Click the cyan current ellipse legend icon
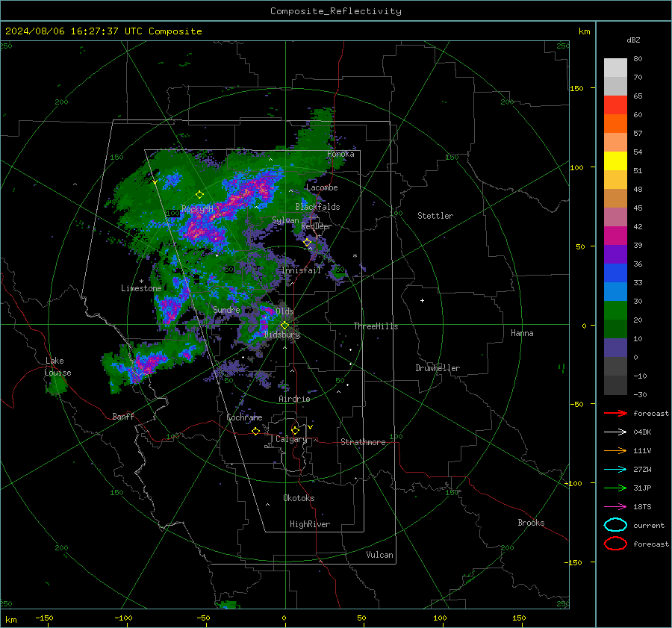Screen dimensions: 672x628 (x=615, y=525)
